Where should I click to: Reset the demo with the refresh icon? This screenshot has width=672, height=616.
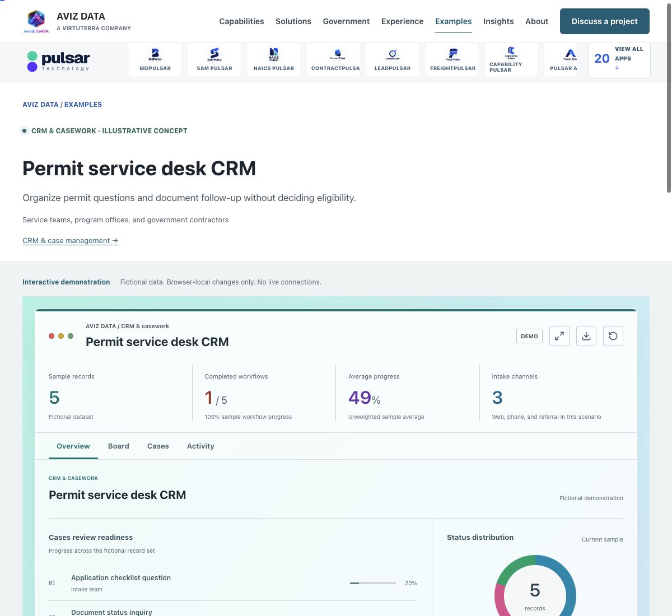[x=613, y=336]
